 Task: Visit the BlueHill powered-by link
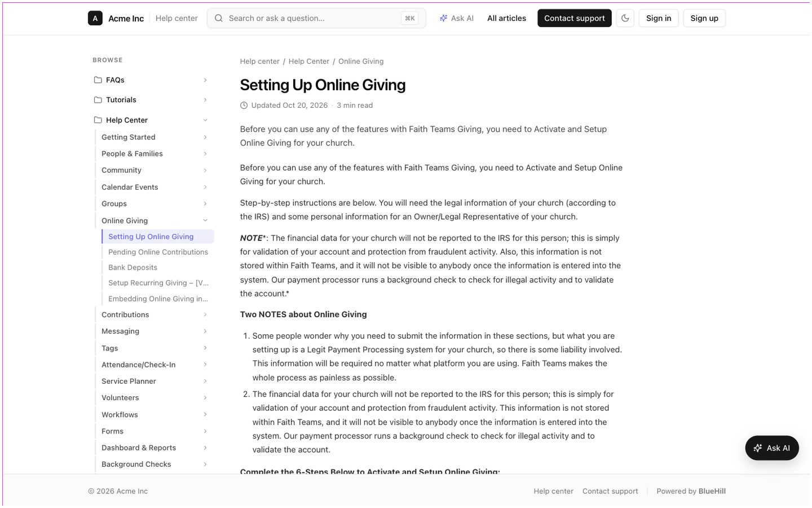point(712,492)
